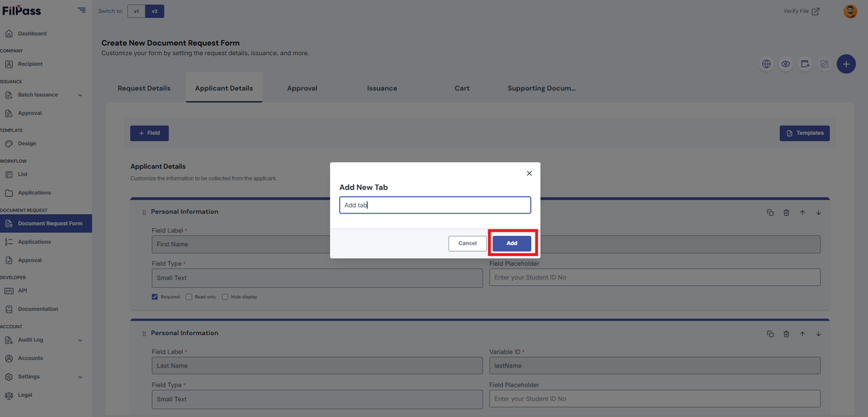Move the First Name card down

(819, 213)
